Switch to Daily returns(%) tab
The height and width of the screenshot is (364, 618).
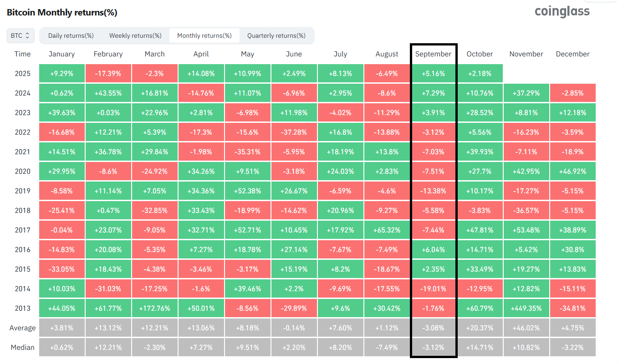(71, 35)
